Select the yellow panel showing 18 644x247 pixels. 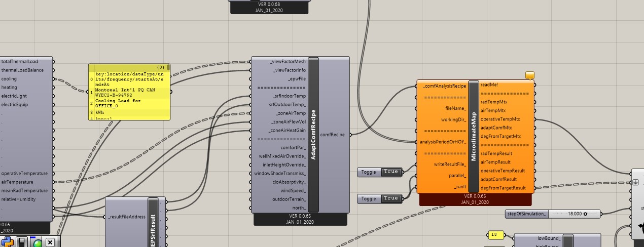(495, 235)
